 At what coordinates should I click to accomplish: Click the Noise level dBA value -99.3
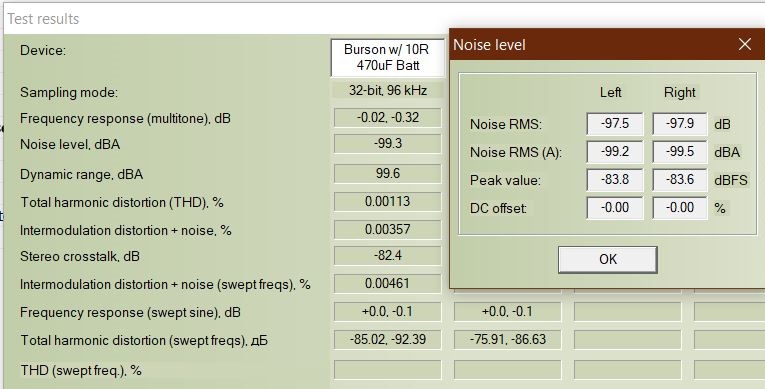click(x=387, y=144)
